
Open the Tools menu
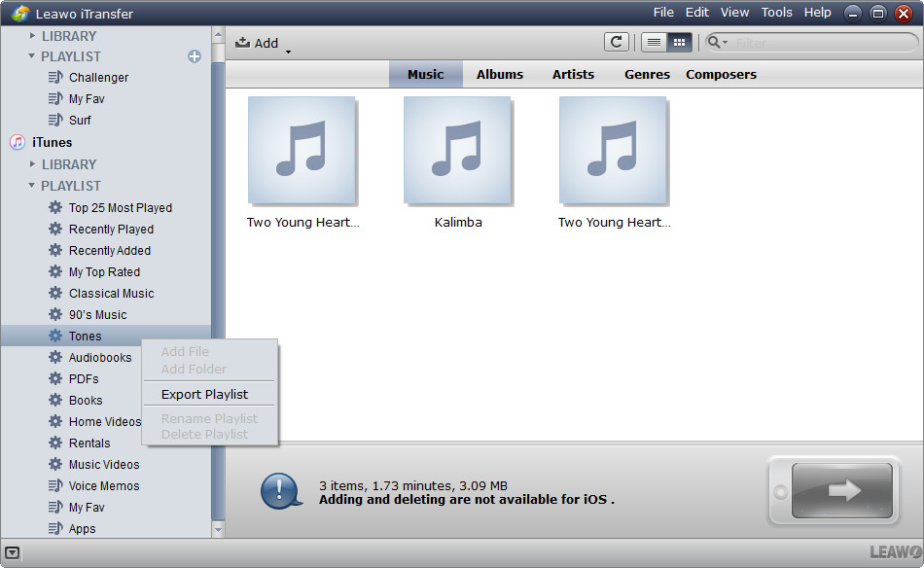(x=777, y=13)
